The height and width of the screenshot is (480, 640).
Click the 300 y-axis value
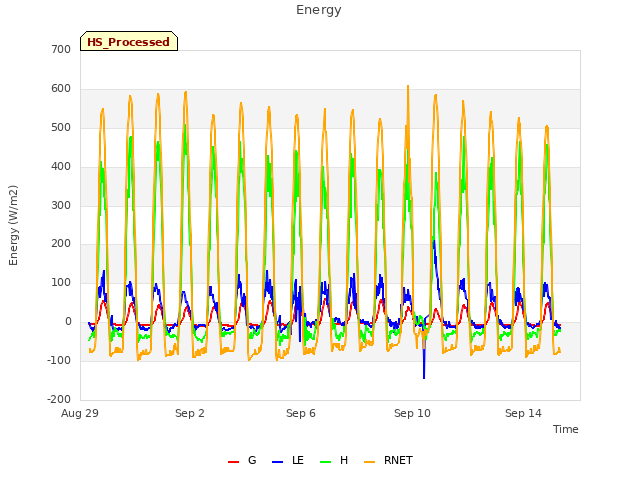tap(61, 205)
